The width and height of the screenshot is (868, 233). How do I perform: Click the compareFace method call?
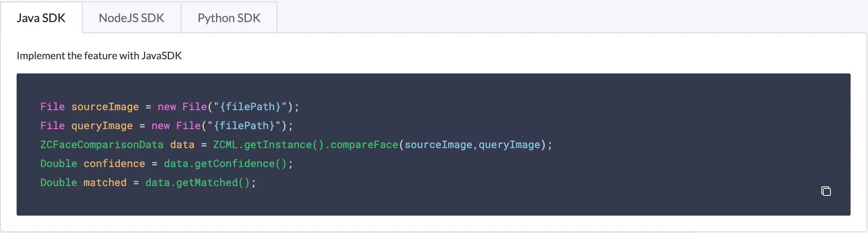tap(364, 145)
